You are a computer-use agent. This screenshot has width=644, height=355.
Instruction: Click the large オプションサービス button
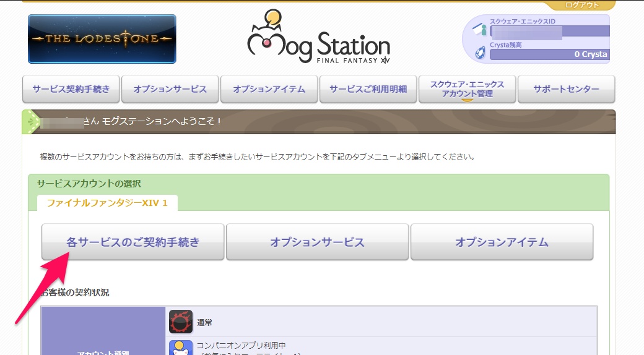pyautogui.click(x=317, y=242)
